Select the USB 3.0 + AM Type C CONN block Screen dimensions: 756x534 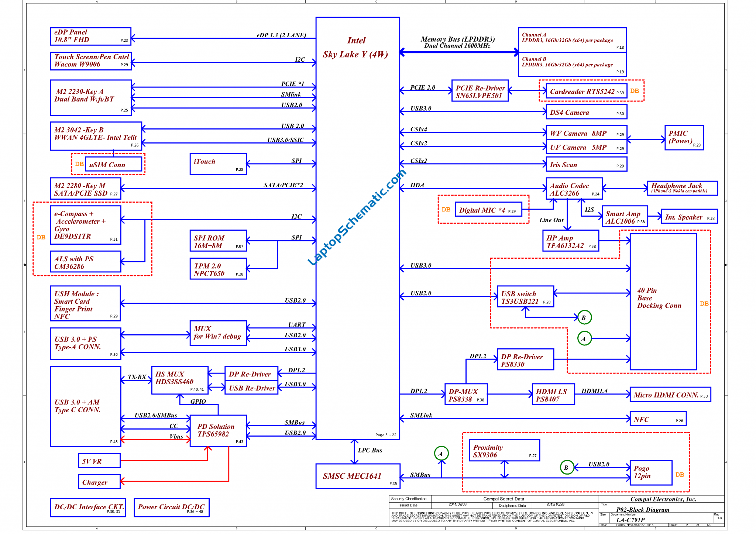[85, 406]
